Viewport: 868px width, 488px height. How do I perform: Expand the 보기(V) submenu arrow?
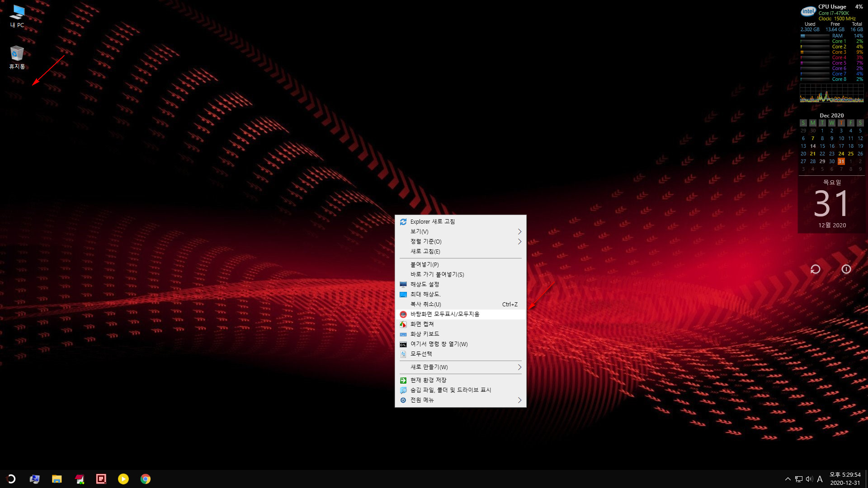point(519,231)
